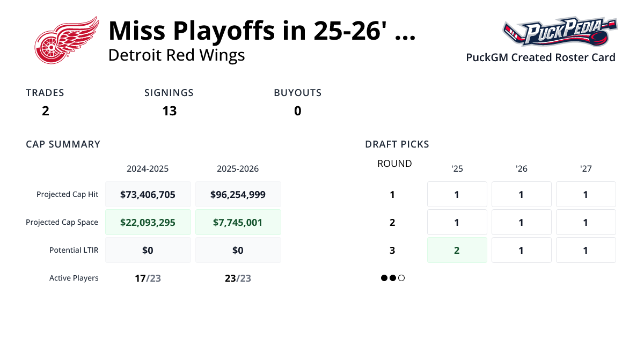Click the round 1 '27 draft pick box

[586, 194]
